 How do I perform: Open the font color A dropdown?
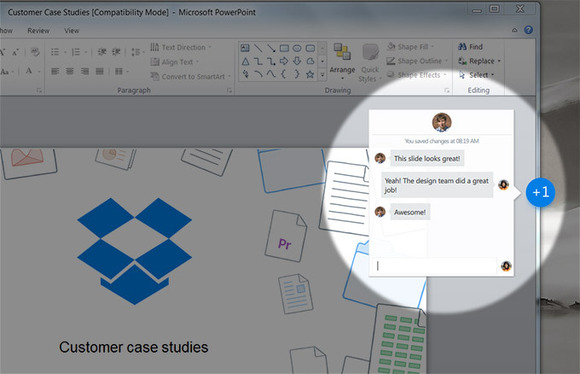tap(38, 71)
